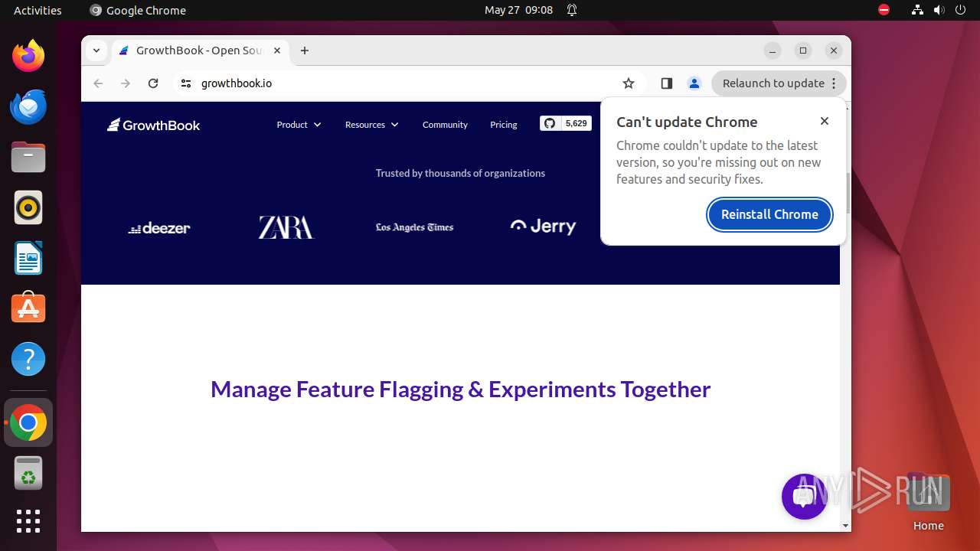Open the Home folder on desktop
This screenshot has width=980, height=551.
pyautogui.click(x=928, y=502)
